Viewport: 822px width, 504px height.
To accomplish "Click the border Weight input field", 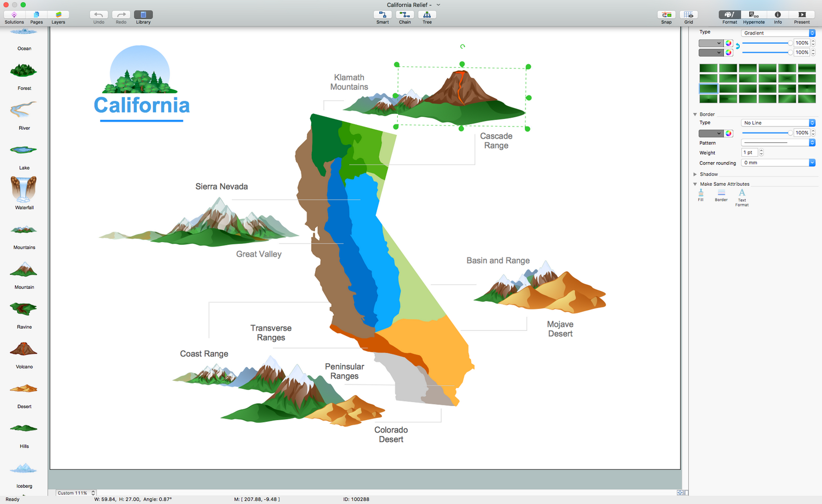I will (750, 152).
